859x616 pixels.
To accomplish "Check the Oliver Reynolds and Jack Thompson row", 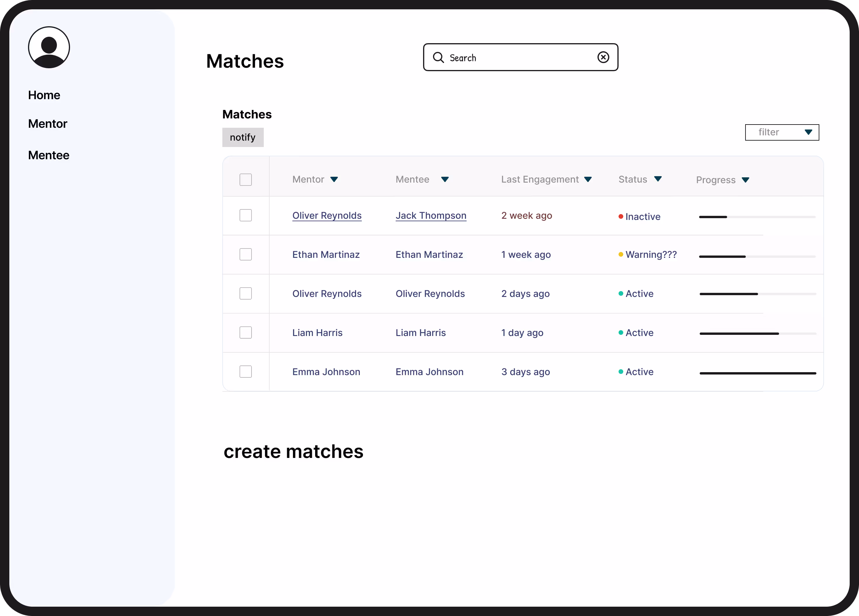I will [245, 216].
